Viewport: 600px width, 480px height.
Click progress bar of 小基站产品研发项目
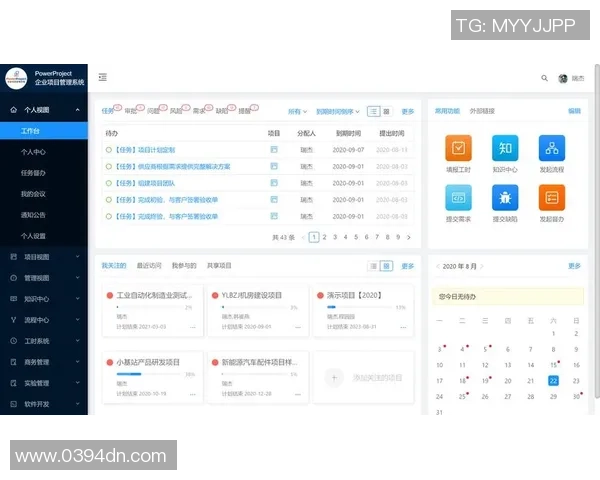pos(146,374)
